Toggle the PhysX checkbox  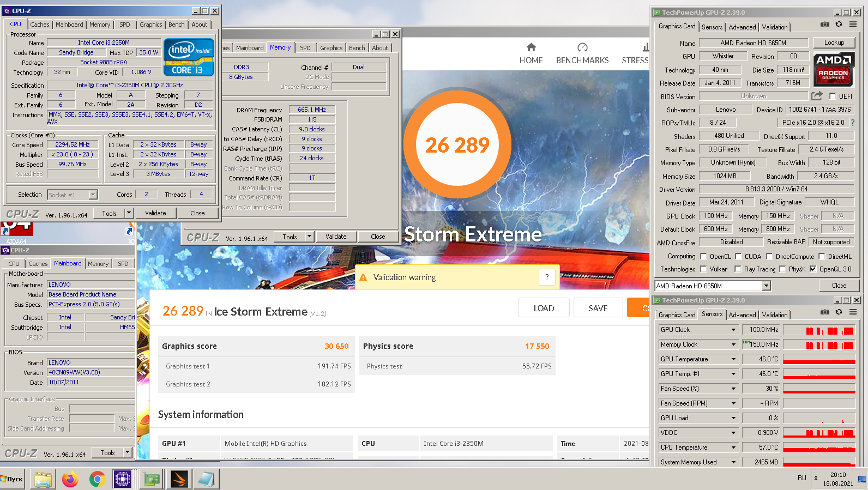point(782,269)
